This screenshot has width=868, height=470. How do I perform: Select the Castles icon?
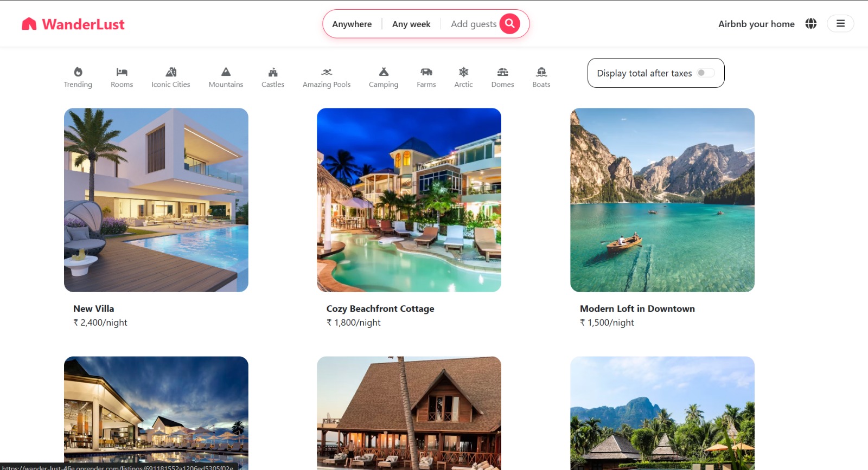[273, 72]
